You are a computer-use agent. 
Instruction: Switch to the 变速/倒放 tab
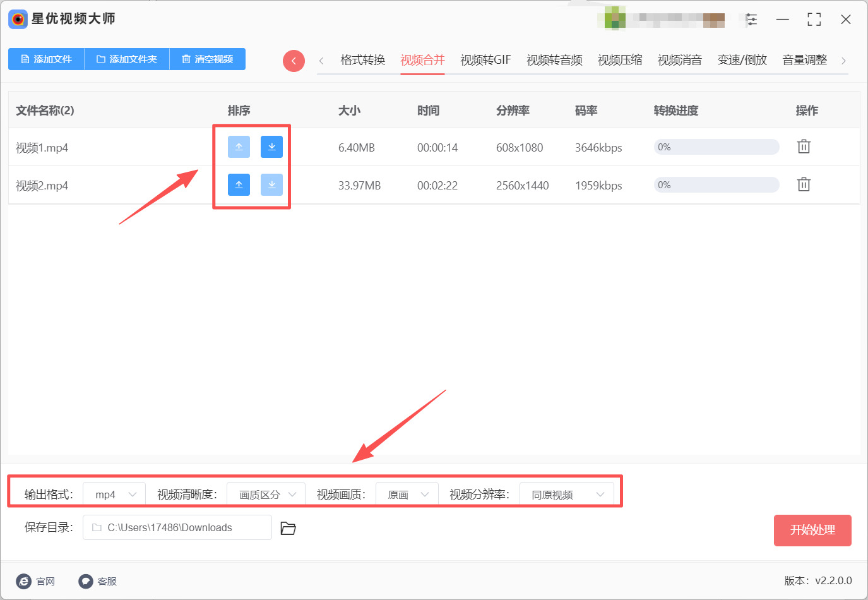tap(742, 60)
